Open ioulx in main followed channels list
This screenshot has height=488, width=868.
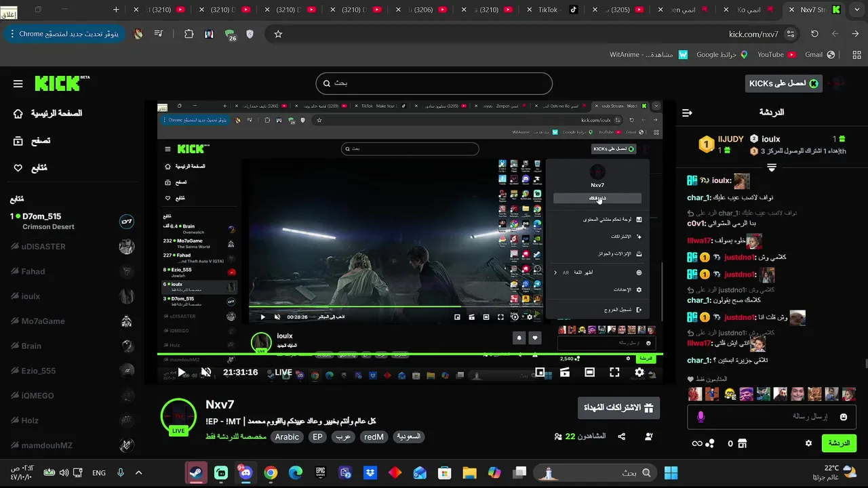pyautogui.click(x=72, y=296)
